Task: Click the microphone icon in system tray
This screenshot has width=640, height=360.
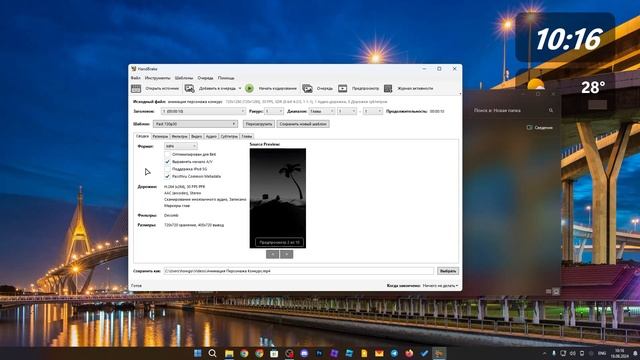Action: [x=554, y=353]
